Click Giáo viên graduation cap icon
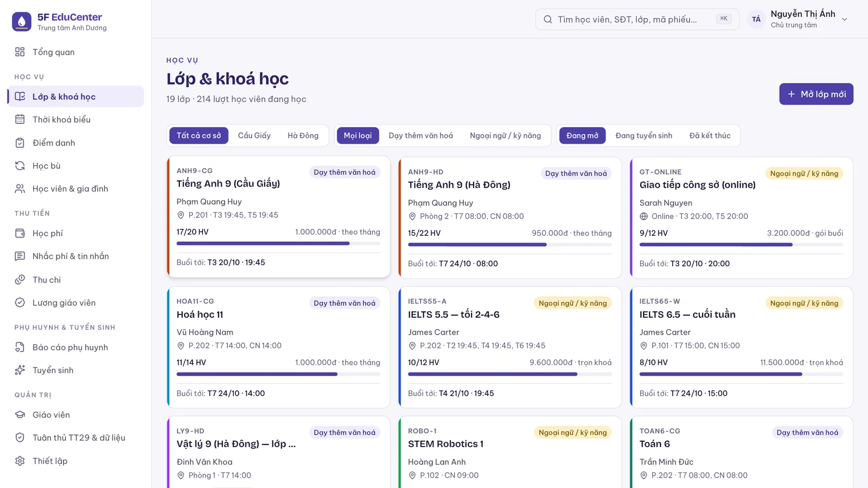This screenshot has width=868, height=488. (20, 415)
